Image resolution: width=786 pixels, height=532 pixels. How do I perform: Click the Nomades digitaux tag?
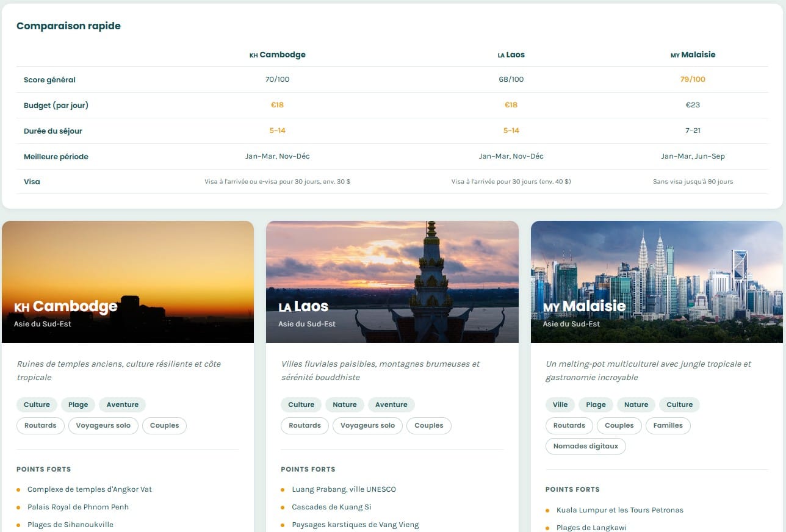point(585,446)
